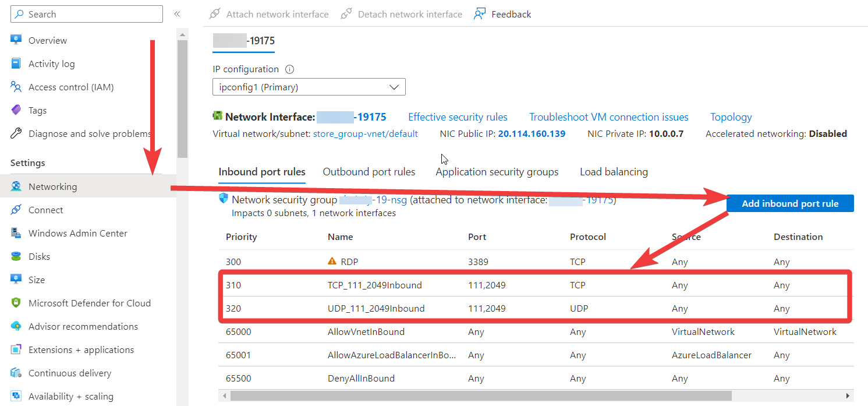Select the DenyAllInBound rule
The width and height of the screenshot is (868, 406).
click(x=362, y=379)
